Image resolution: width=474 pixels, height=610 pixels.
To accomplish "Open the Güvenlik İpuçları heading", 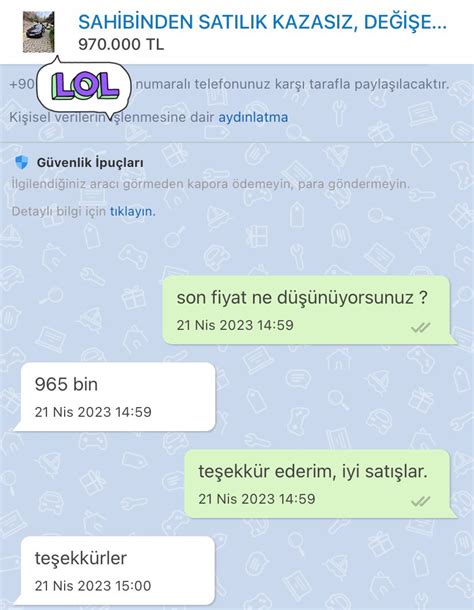I will point(90,163).
